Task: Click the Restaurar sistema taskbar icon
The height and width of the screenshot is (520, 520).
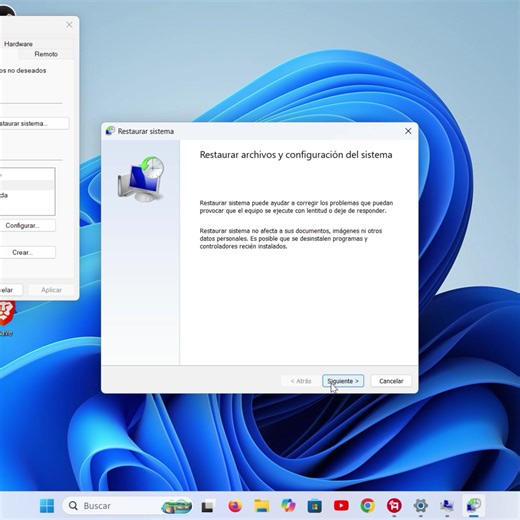Action: [474, 506]
